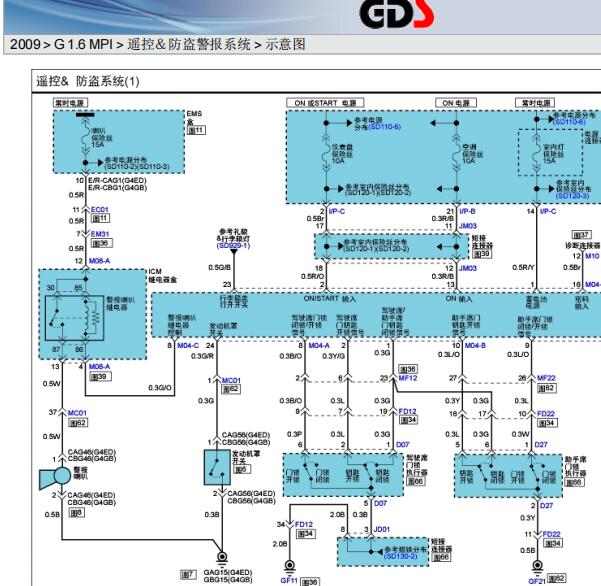The image size is (601, 586).
Task: Click the image icon by the upper joint connector (JM03)
Action: [482, 254]
